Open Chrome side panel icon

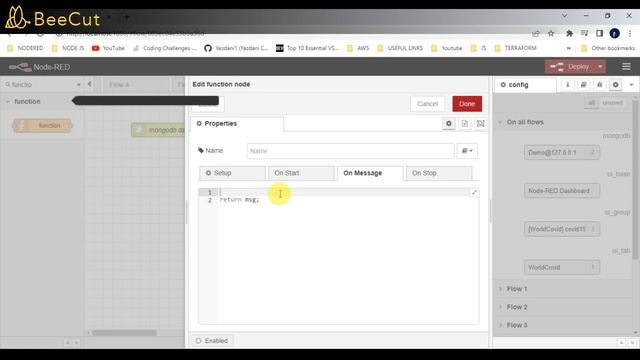pyautogui.click(x=599, y=33)
